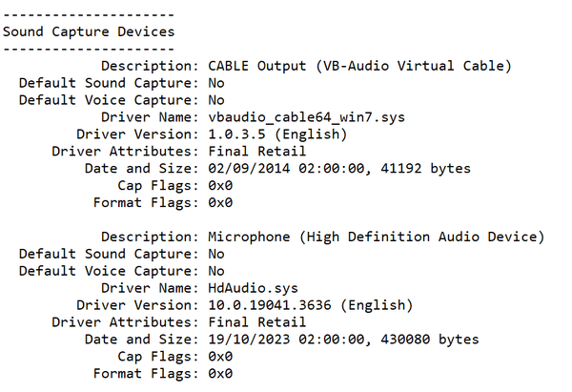Click the 430080 bytes size value
Viewport: 572px width, 392px height.
[430, 340]
